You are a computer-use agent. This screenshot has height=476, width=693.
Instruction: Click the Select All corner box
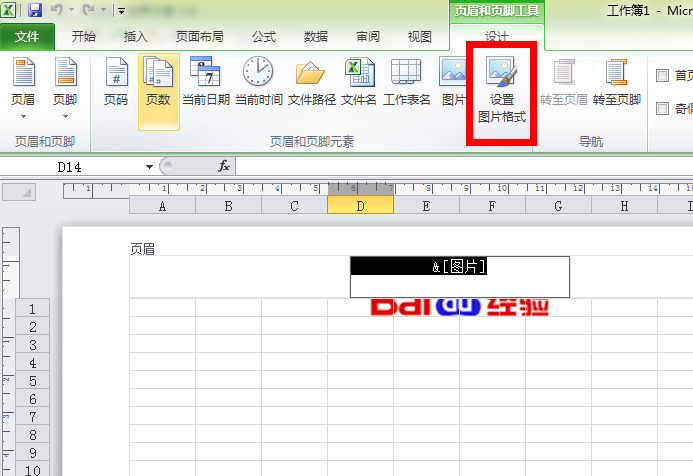tap(19, 192)
